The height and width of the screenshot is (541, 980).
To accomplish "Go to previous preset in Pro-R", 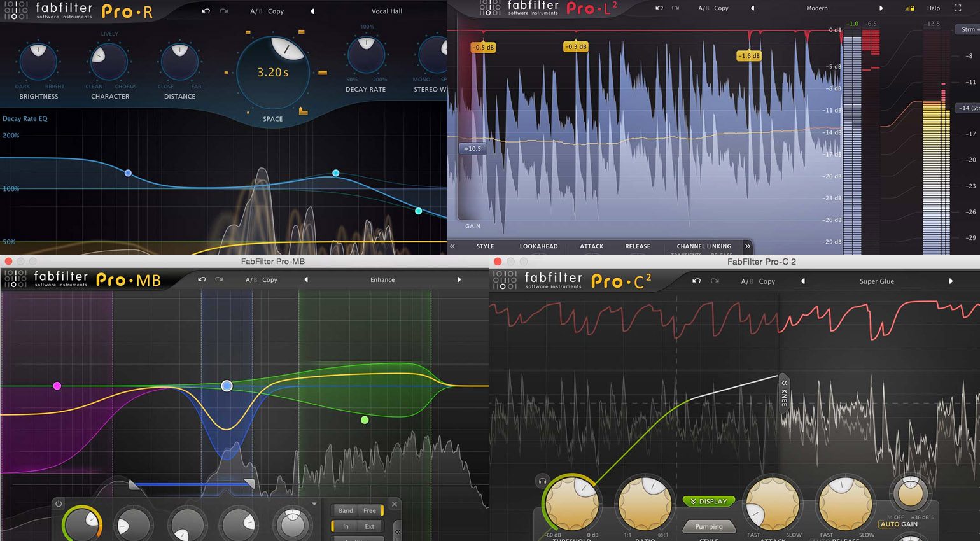I will [x=312, y=11].
